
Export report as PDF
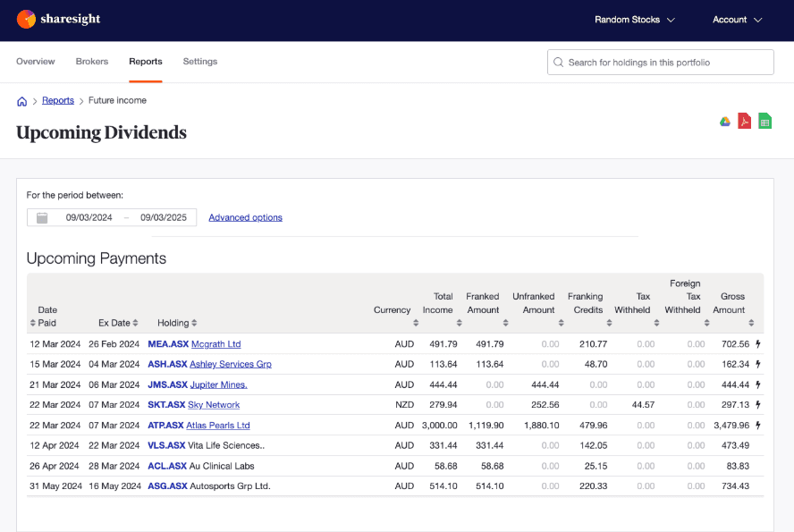tap(744, 121)
